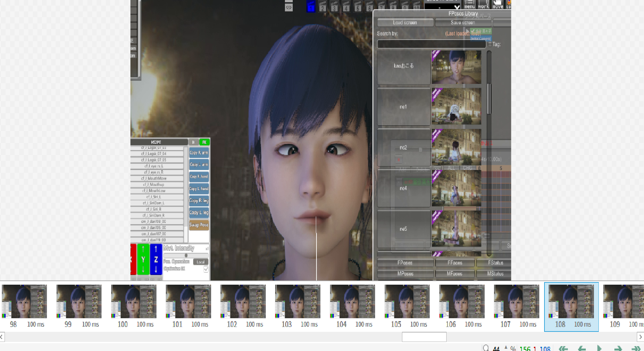Jump to first frame with double-left arrow
Image resolution: width=644 pixels, height=351 pixels.
click(563, 348)
